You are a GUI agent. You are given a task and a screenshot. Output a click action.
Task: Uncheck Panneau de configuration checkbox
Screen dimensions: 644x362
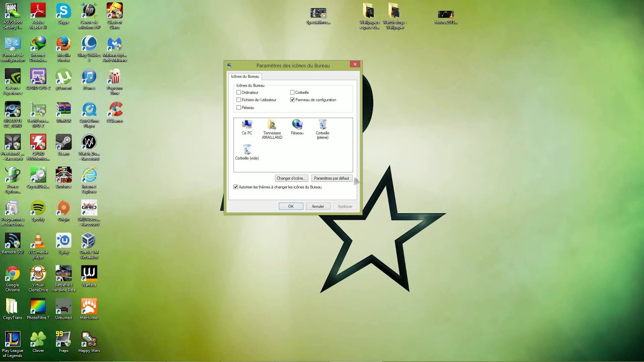(x=292, y=100)
